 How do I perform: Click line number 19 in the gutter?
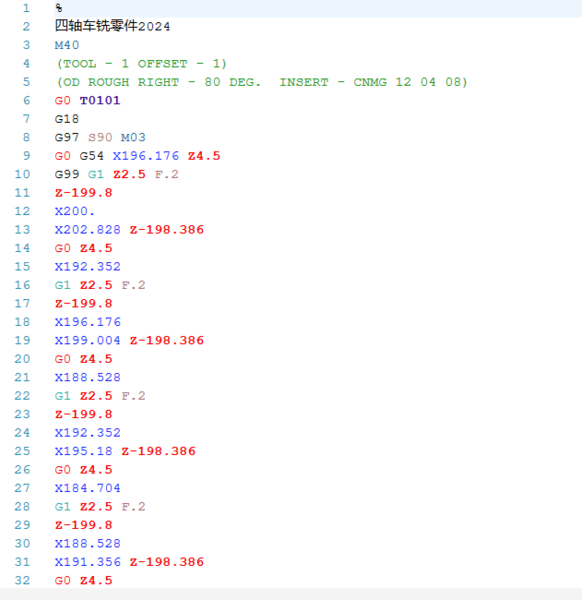click(22, 341)
